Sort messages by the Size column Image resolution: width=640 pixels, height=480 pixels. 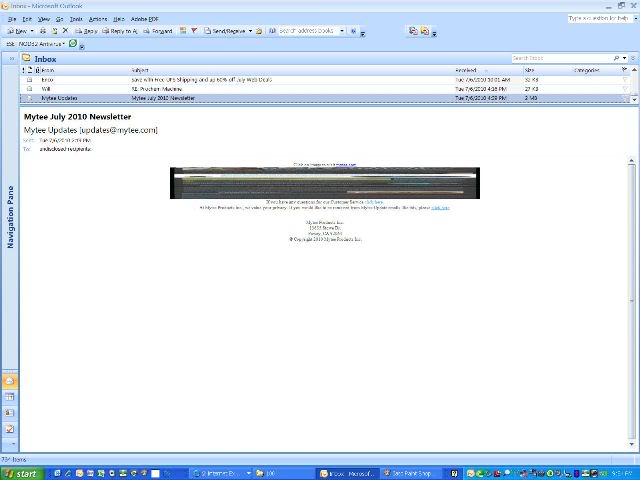tap(547, 70)
